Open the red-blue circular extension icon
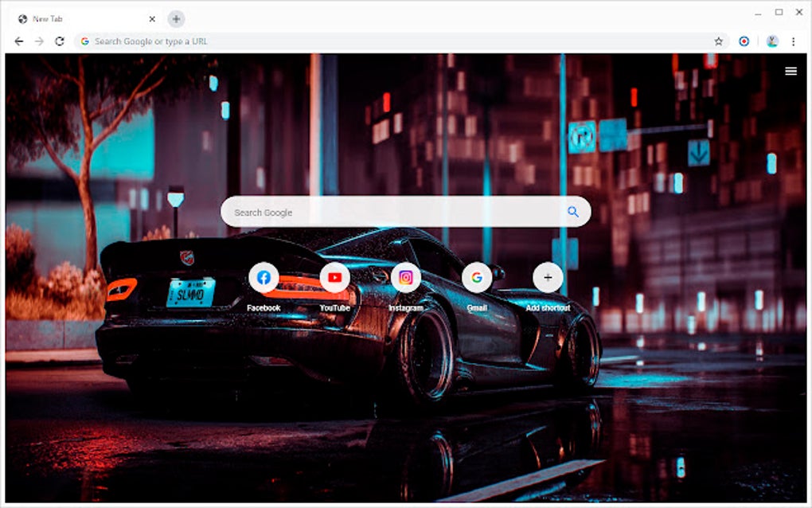The image size is (812, 508). coord(744,41)
